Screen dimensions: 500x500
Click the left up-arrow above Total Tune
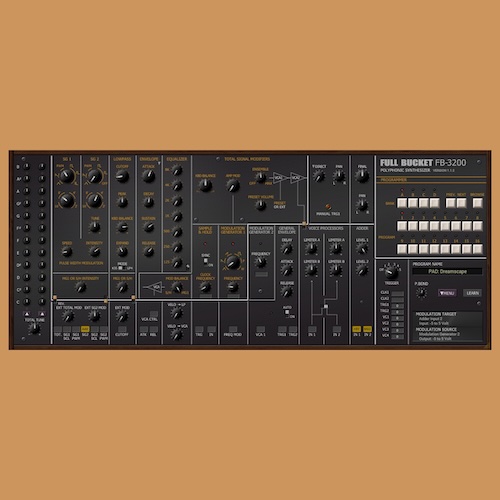pyautogui.click(x=27, y=314)
